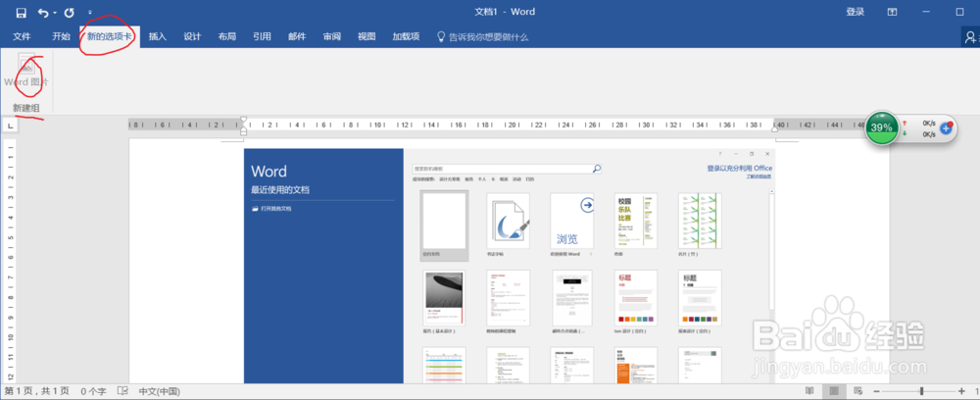Click the Share person icon
The width and height of the screenshot is (980, 400).
coord(970,37)
